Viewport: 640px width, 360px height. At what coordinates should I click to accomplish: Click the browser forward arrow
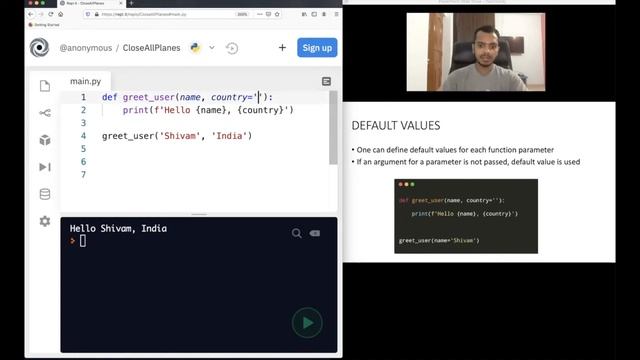point(41,14)
